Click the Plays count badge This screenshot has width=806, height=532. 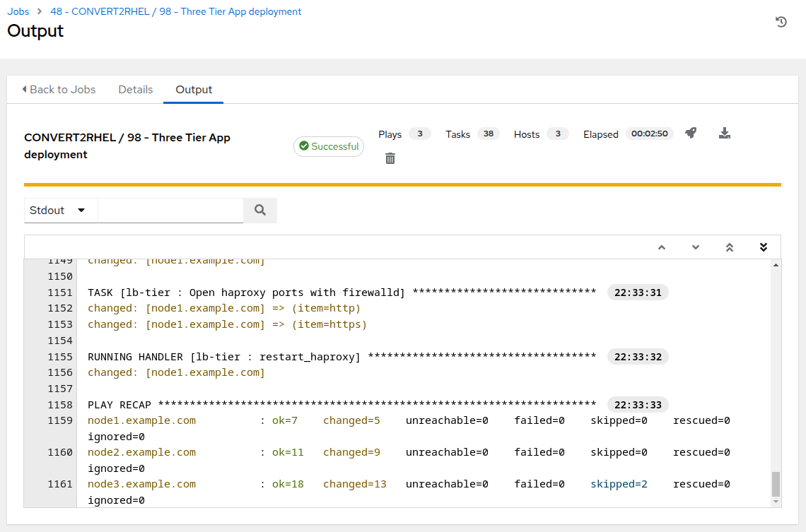coord(419,134)
